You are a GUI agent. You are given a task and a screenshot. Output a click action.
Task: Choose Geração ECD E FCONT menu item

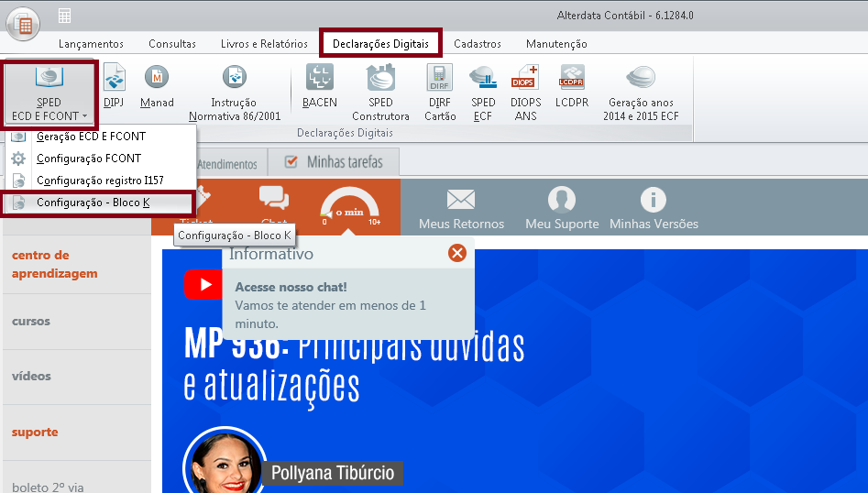click(x=100, y=137)
